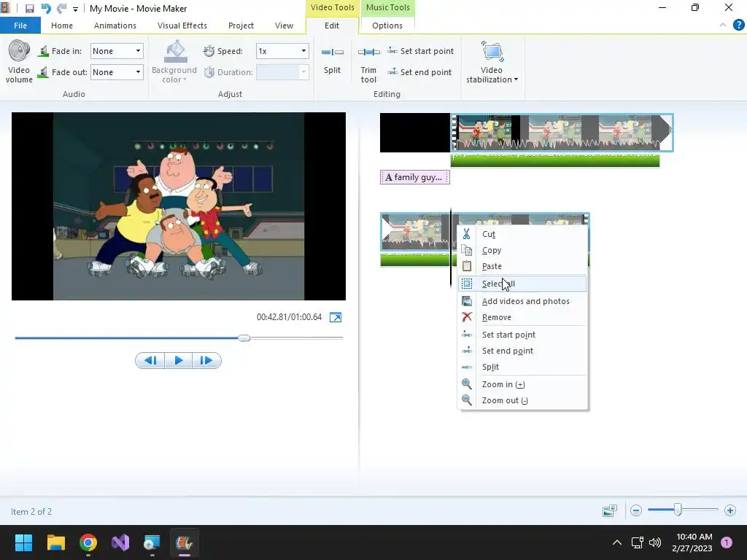Screen dimensions: 747x560
Task: Switch to the Visual Effects tab
Action: click(182, 26)
